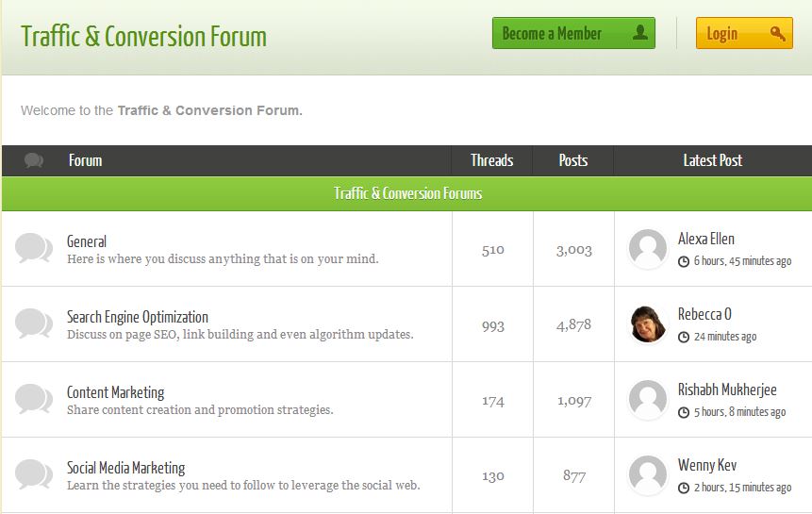Go to the Content Marketing forum
Screen dimensions: 812x514
[115, 392]
